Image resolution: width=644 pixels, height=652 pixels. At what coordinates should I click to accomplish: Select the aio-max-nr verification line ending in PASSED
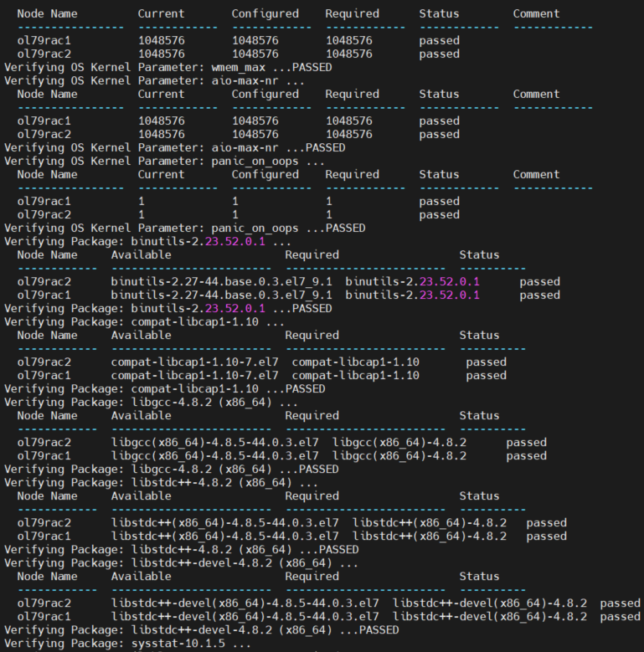coord(175,147)
